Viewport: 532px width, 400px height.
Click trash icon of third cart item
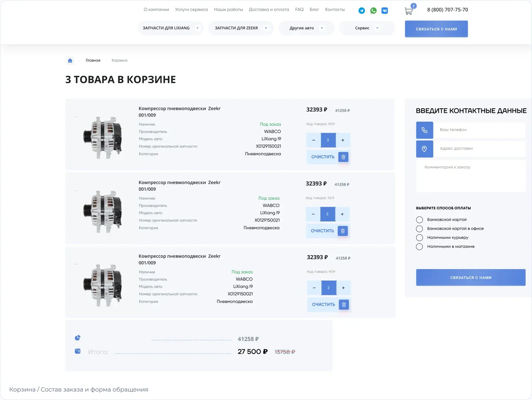[x=344, y=305]
